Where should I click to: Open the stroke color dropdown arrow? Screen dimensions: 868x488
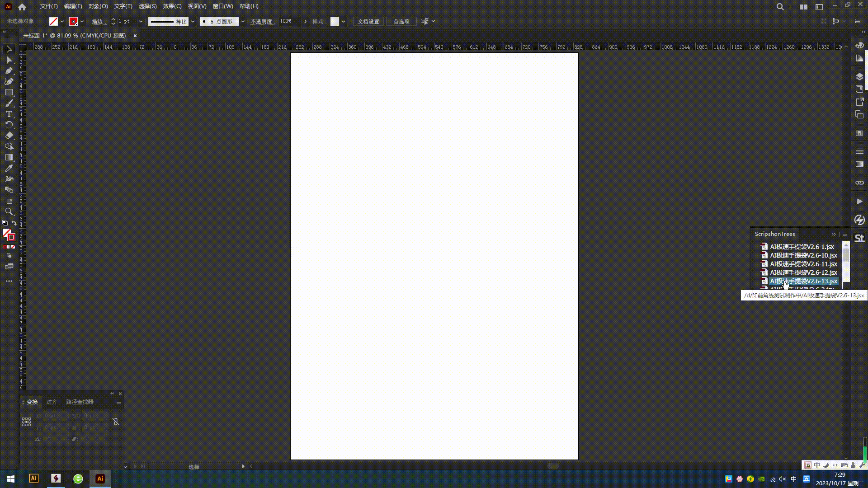82,22
